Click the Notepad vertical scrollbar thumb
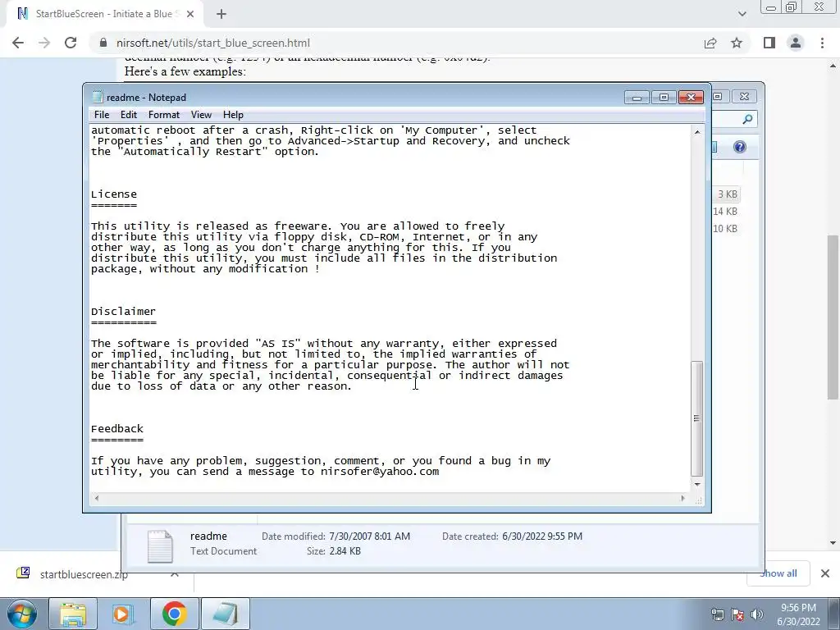840x630 pixels. coord(697,419)
